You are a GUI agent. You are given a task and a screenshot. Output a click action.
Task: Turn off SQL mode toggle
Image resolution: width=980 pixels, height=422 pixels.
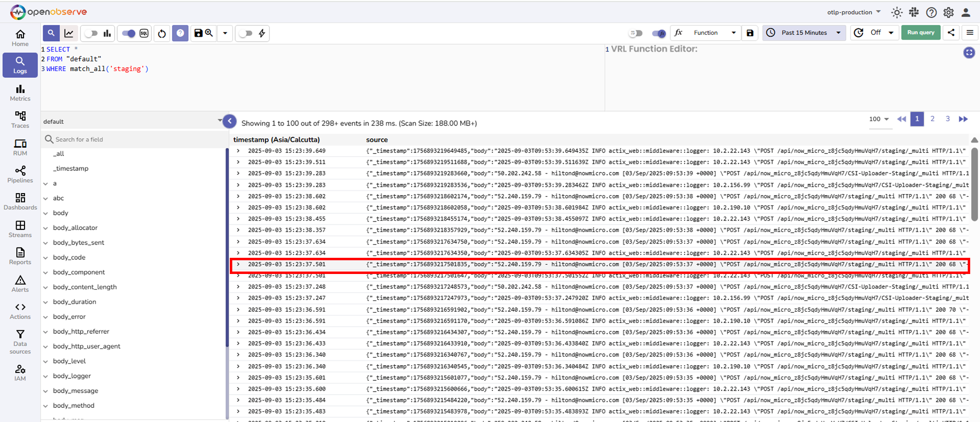[129, 33]
